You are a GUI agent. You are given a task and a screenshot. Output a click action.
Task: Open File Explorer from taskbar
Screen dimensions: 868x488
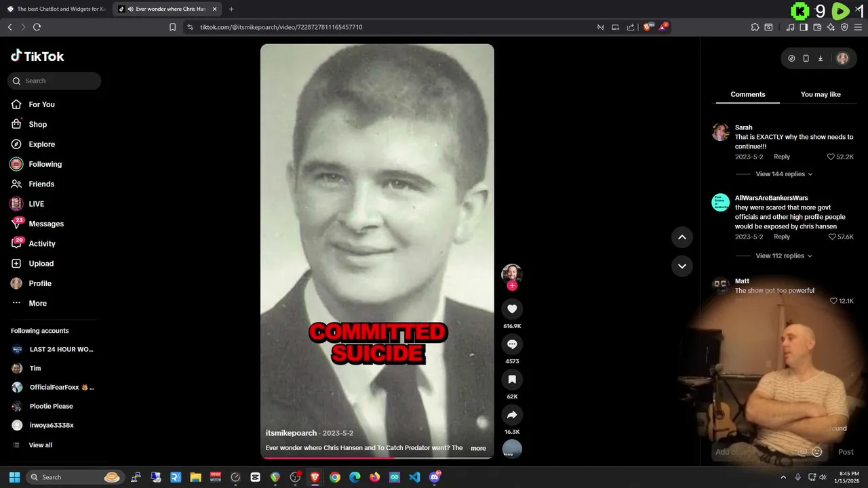point(195,477)
